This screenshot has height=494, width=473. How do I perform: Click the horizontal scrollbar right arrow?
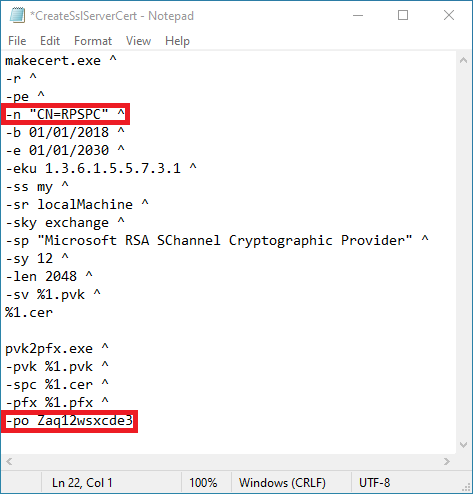pos(447,462)
